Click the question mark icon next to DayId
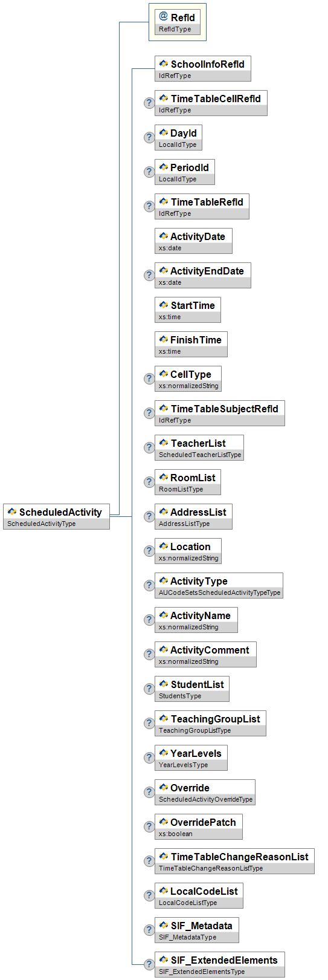 149,137
